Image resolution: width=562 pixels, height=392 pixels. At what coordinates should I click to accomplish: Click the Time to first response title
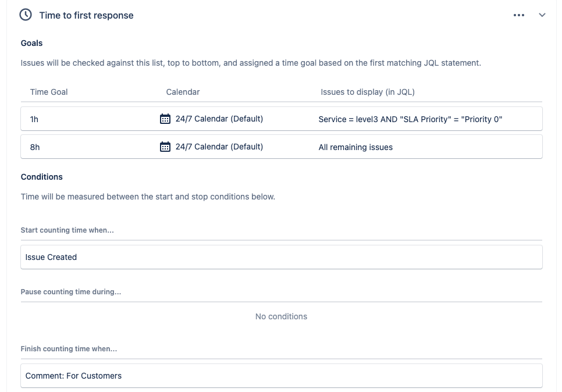click(x=86, y=15)
